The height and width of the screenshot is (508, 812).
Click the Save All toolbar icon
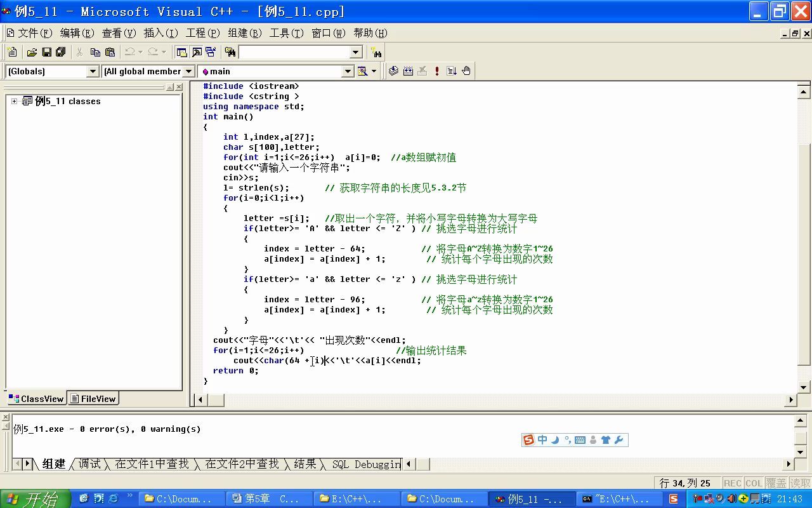(x=61, y=52)
